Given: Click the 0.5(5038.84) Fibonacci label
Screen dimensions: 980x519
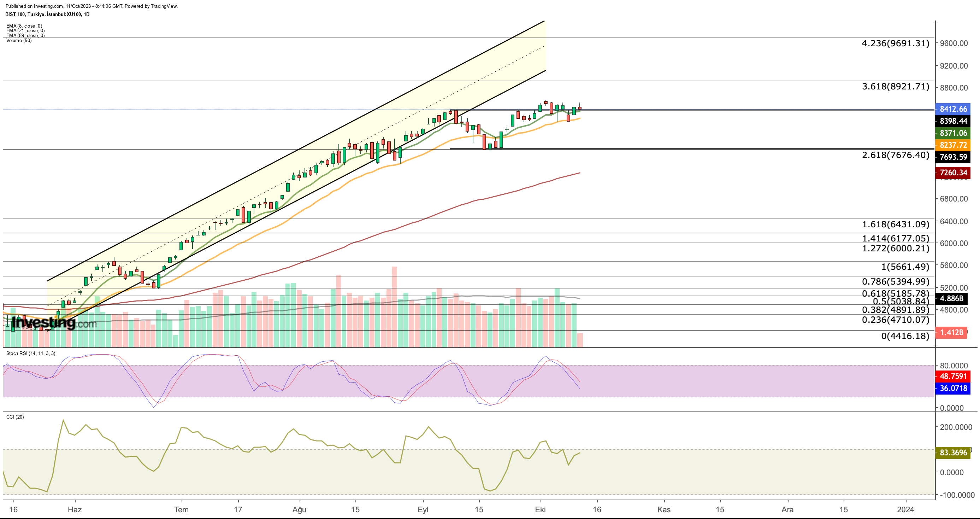Looking at the screenshot, I should click(901, 302).
